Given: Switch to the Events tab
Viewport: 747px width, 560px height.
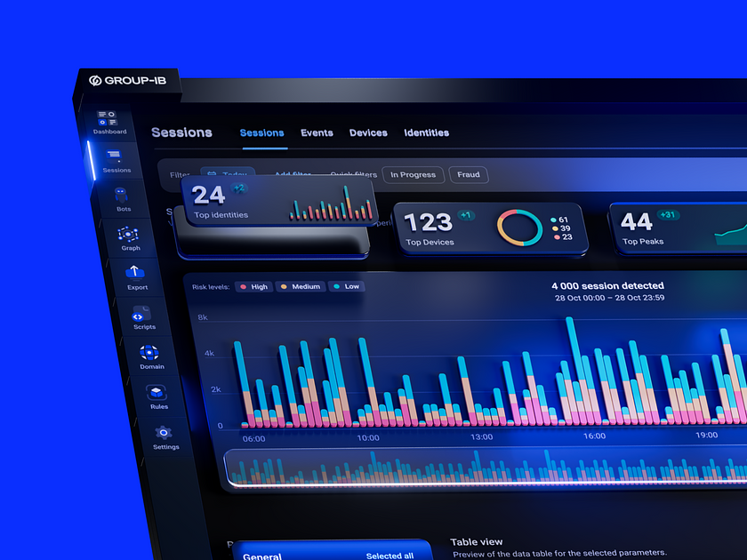Looking at the screenshot, I should [x=317, y=133].
